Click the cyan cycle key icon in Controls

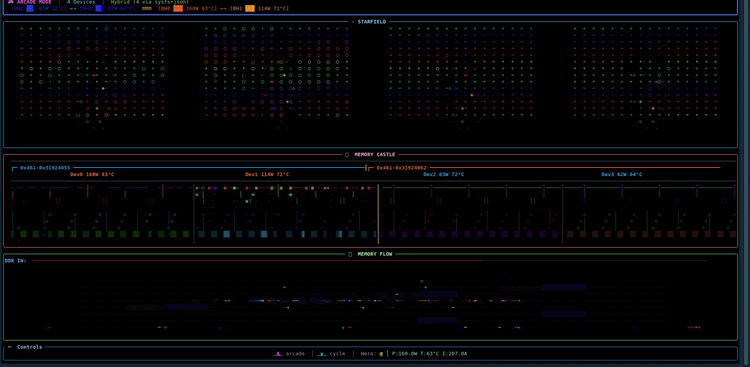pos(322,354)
